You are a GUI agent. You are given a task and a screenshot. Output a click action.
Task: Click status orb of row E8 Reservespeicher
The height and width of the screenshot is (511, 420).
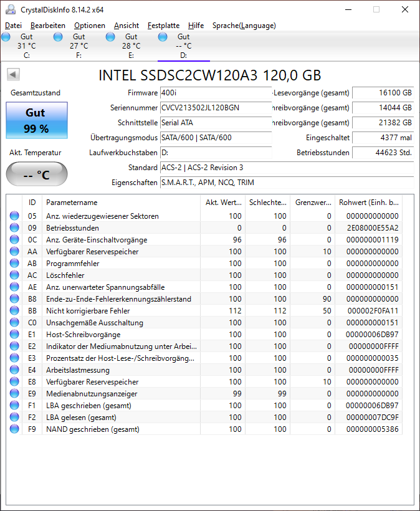click(14, 381)
